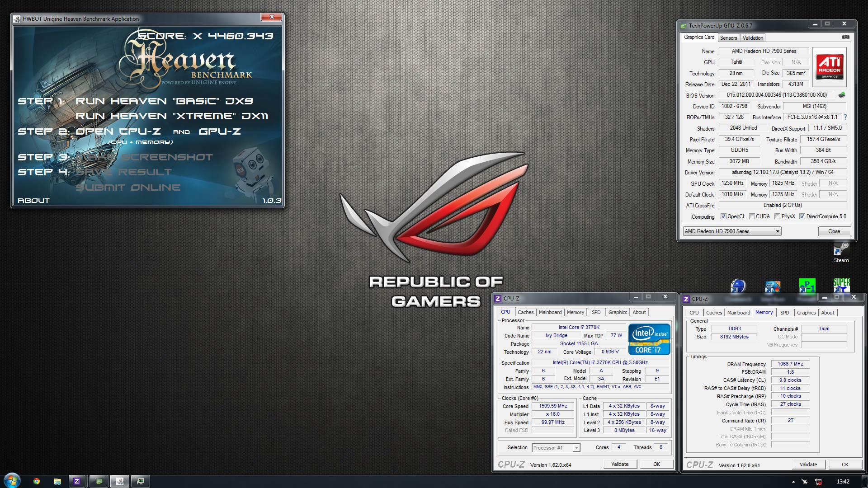Switch to CPU-Z via taskbar icon
The width and height of the screenshot is (868, 488).
tap(76, 481)
